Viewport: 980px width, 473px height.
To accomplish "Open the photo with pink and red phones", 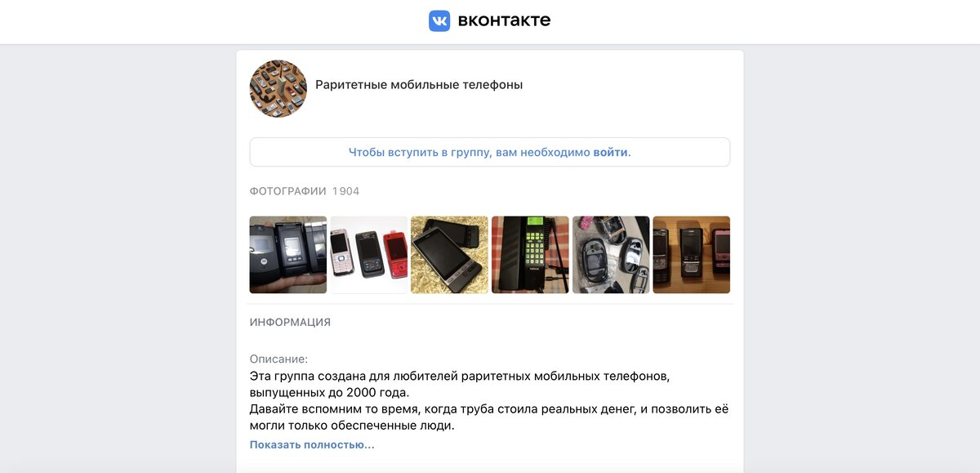I will 369,255.
